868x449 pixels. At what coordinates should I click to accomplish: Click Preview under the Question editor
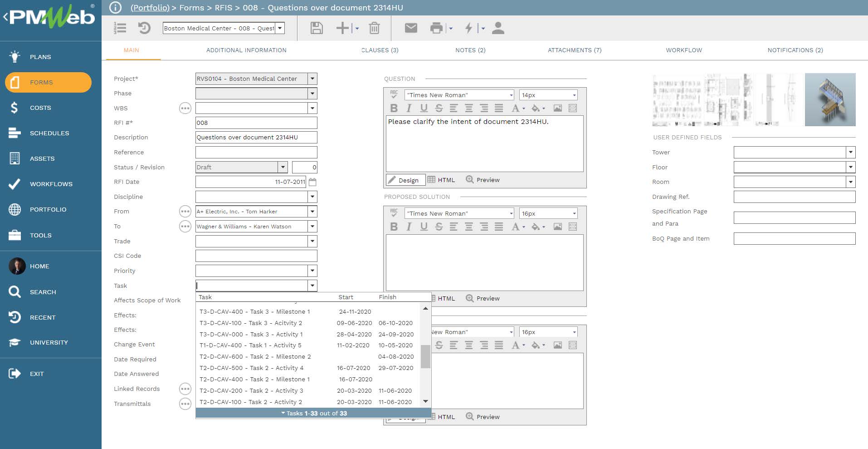click(x=483, y=180)
